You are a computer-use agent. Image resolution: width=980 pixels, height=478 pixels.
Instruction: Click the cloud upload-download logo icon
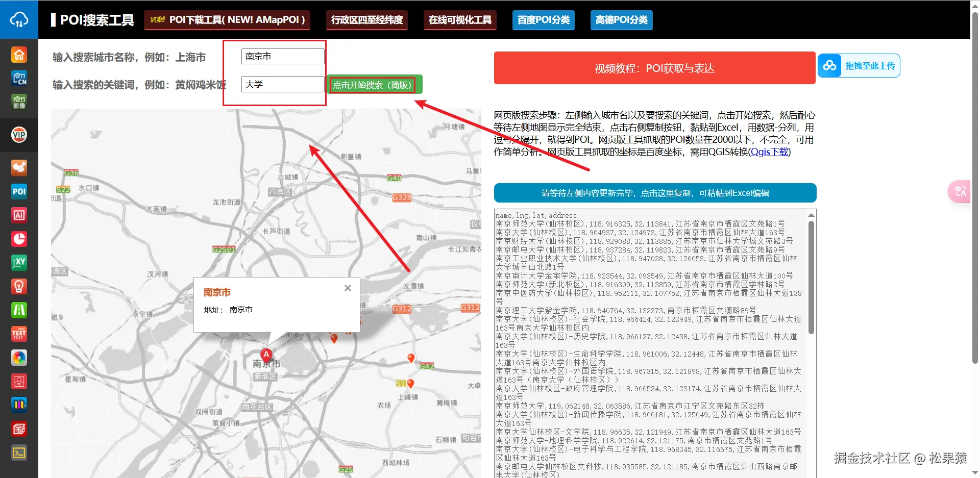19,19
